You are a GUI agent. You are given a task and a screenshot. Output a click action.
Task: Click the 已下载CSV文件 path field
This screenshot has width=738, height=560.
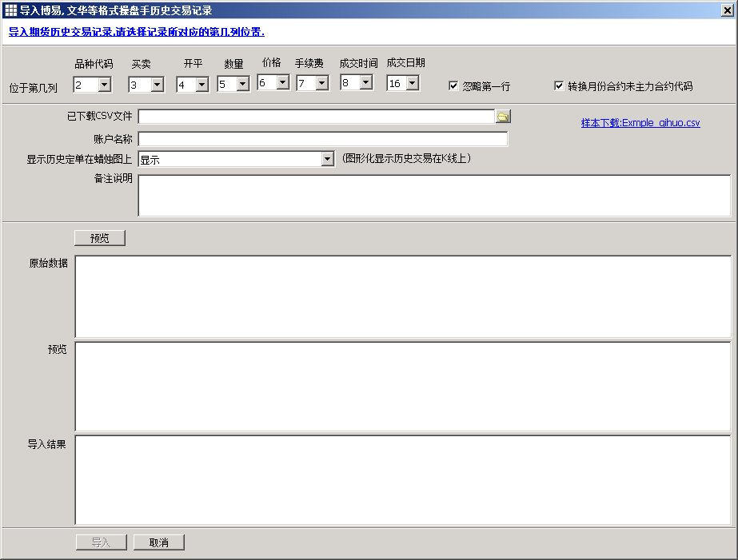tap(316, 117)
